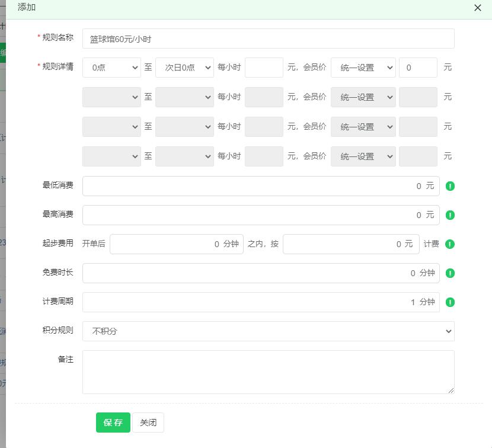Click the info icon beside 免费时长
The width and height of the screenshot is (492, 448).
click(x=450, y=273)
